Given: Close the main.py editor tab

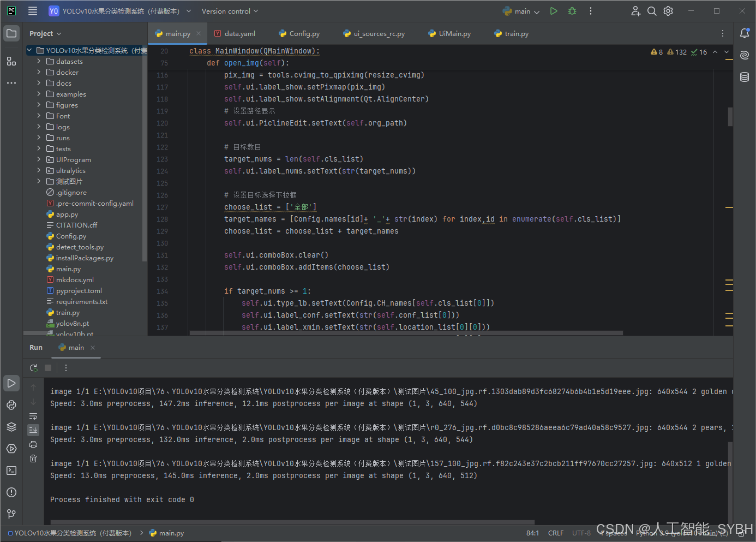Looking at the screenshot, I should (199, 33).
